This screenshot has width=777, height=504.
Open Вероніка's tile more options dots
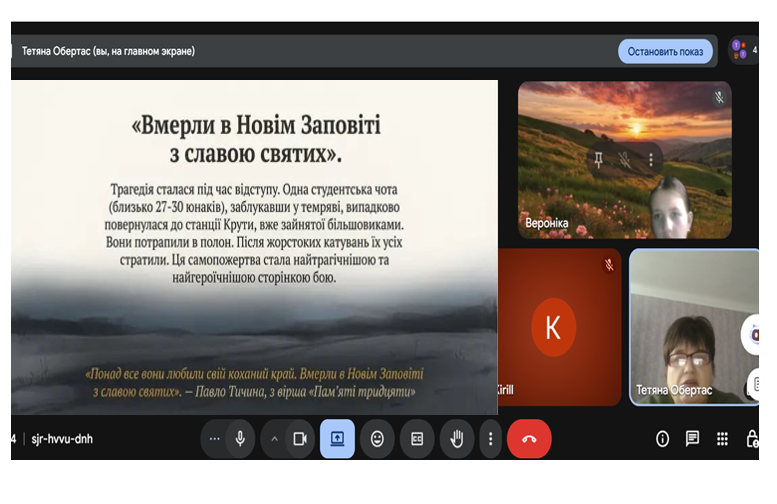tap(651, 159)
